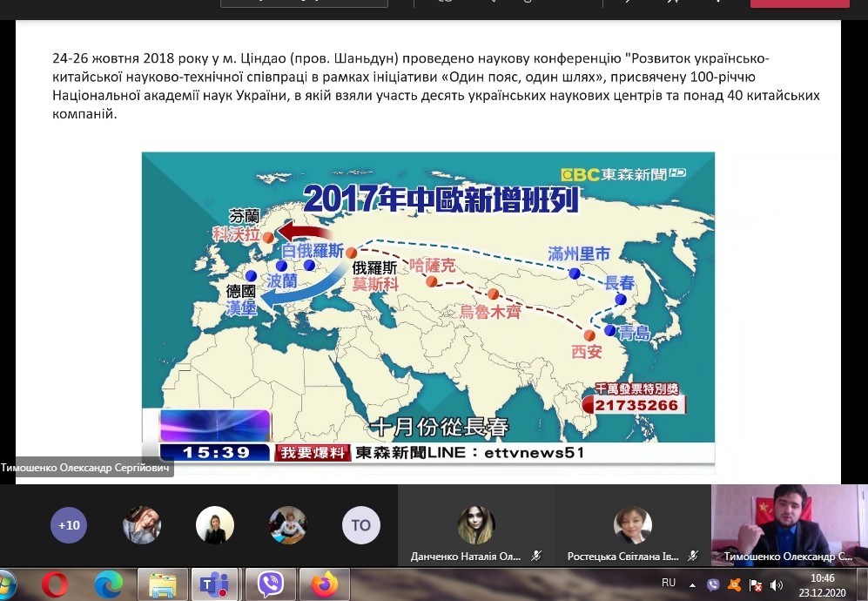Viewport: 868px width, 601px height.
Task: Click presenter name label Тимошенко Олександр Сергійович
Action: [x=85, y=468]
